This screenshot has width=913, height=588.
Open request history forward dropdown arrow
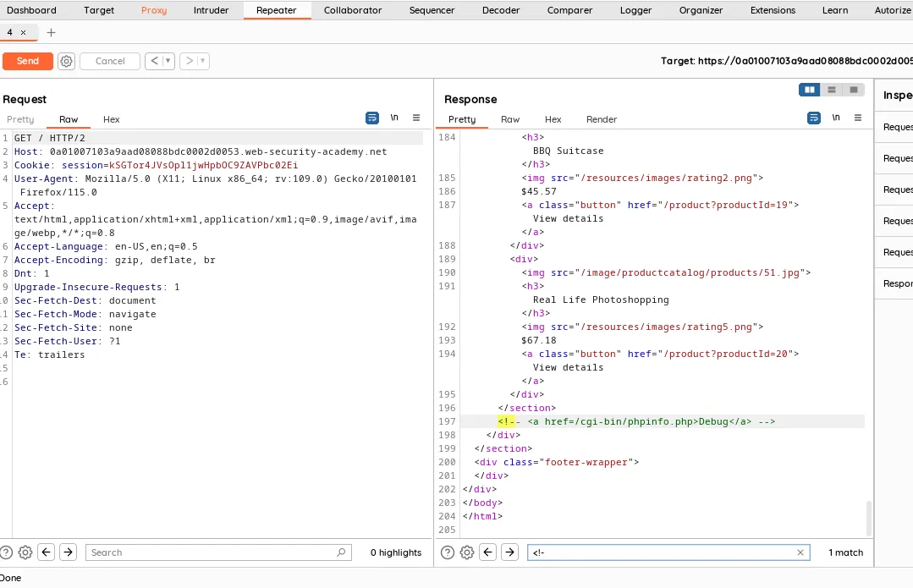pos(203,61)
